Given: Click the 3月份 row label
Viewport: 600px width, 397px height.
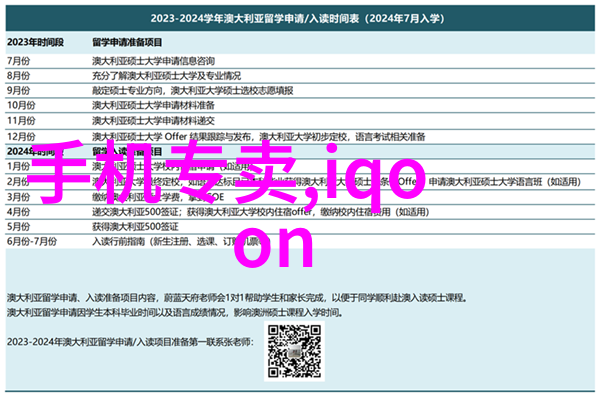Looking at the screenshot, I should point(18,197).
